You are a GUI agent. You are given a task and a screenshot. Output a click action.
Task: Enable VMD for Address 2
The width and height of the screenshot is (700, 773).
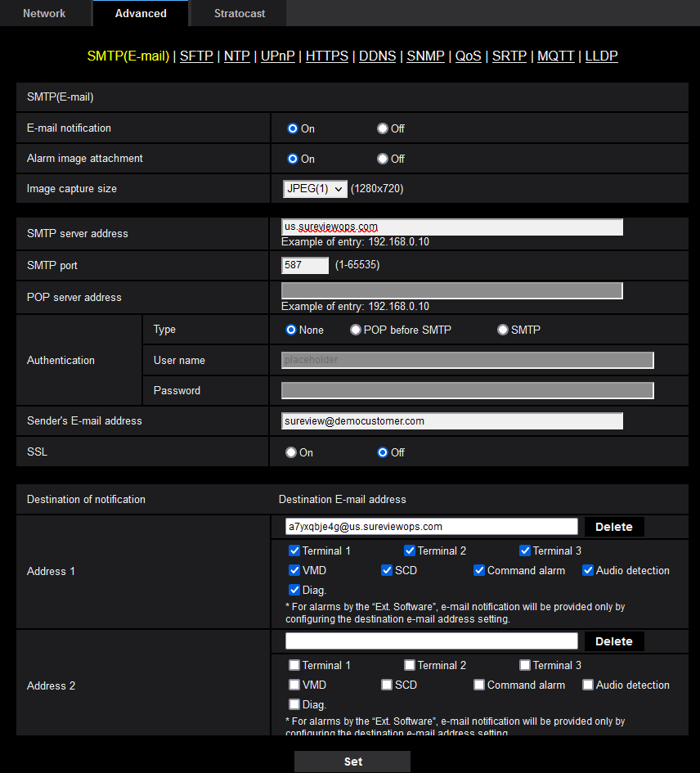(x=294, y=685)
